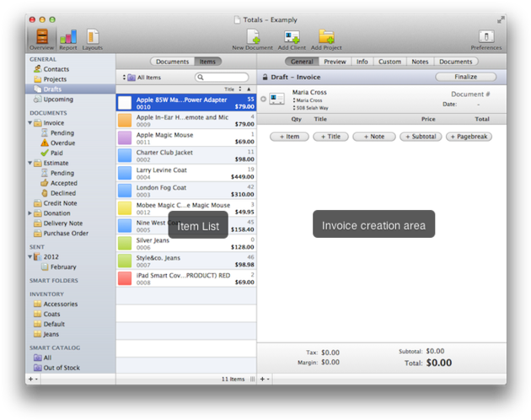
Task: Open the Layouts toolbar icon
Action: (x=93, y=39)
